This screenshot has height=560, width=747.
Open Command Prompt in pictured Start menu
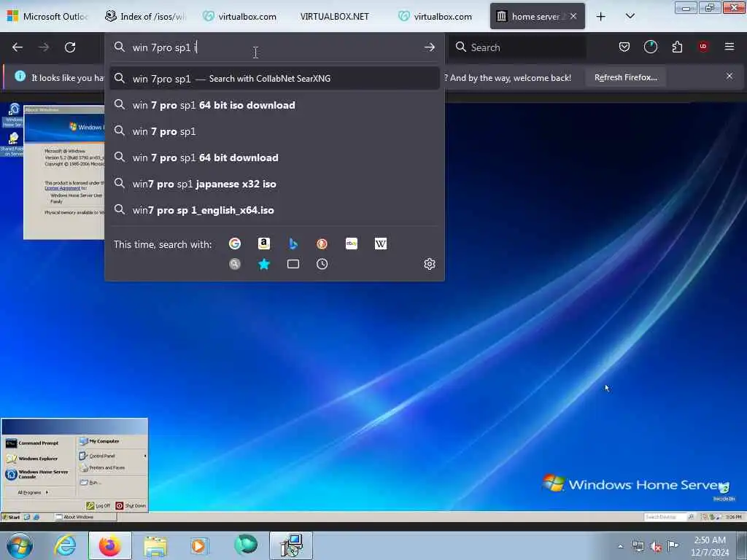click(32, 443)
